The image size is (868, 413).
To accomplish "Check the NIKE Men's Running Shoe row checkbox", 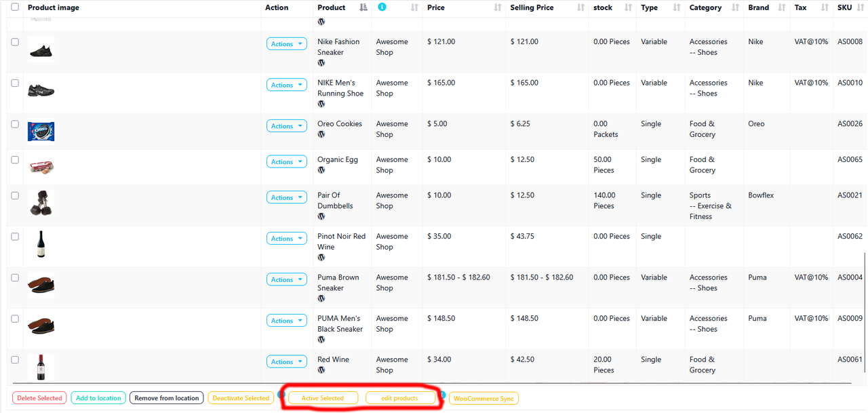I will coord(15,83).
